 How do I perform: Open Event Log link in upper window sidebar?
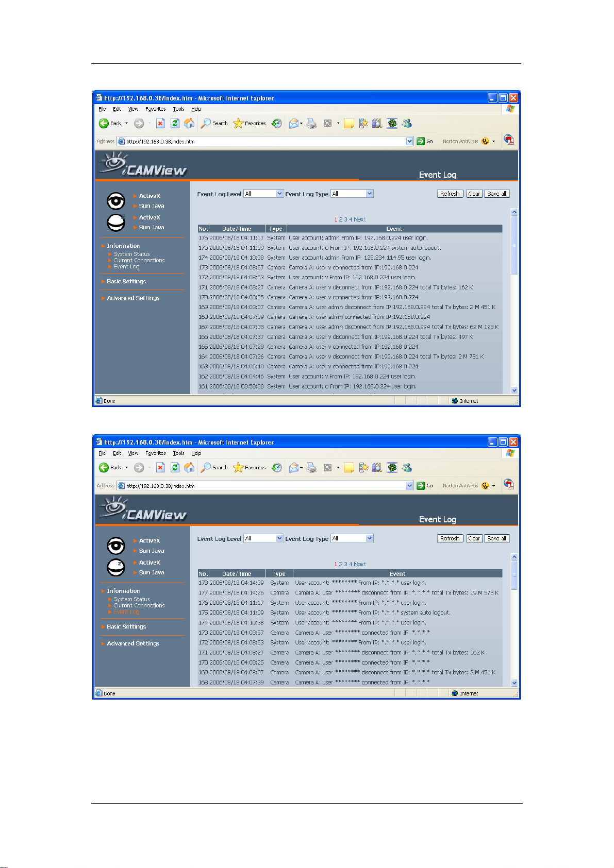(x=126, y=266)
